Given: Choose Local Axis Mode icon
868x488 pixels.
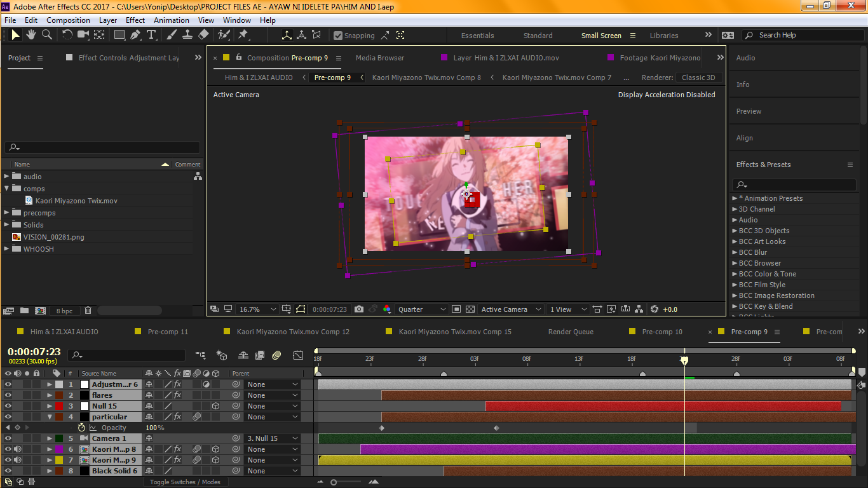Looking at the screenshot, I should coord(287,36).
